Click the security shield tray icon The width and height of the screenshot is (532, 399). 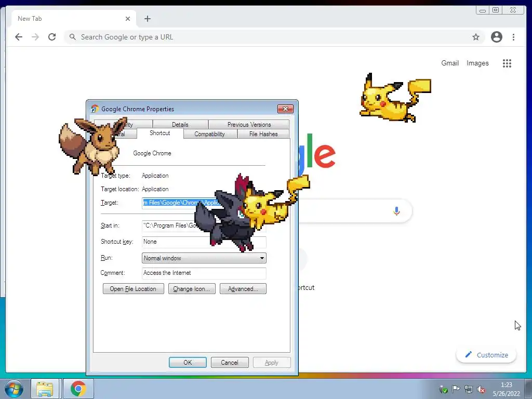pyautogui.click(x=444, y=390)
